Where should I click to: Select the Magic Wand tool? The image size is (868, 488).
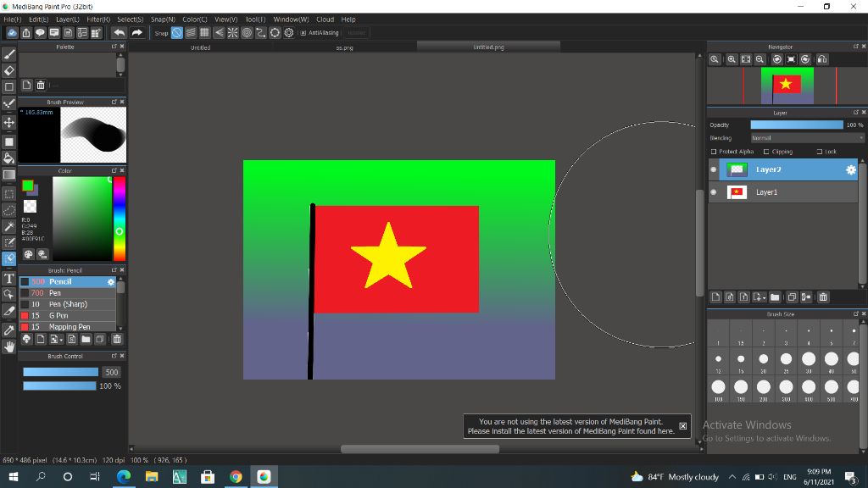click(8, 226)
